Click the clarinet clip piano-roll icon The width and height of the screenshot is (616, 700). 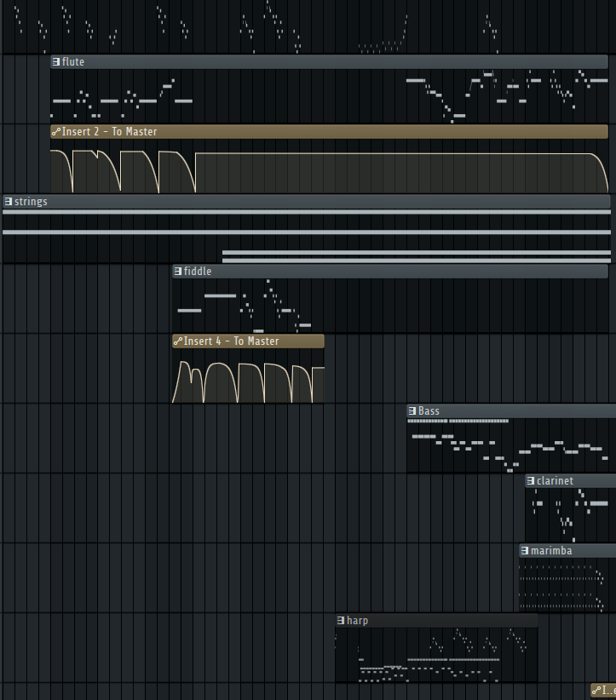click(531, 481)
